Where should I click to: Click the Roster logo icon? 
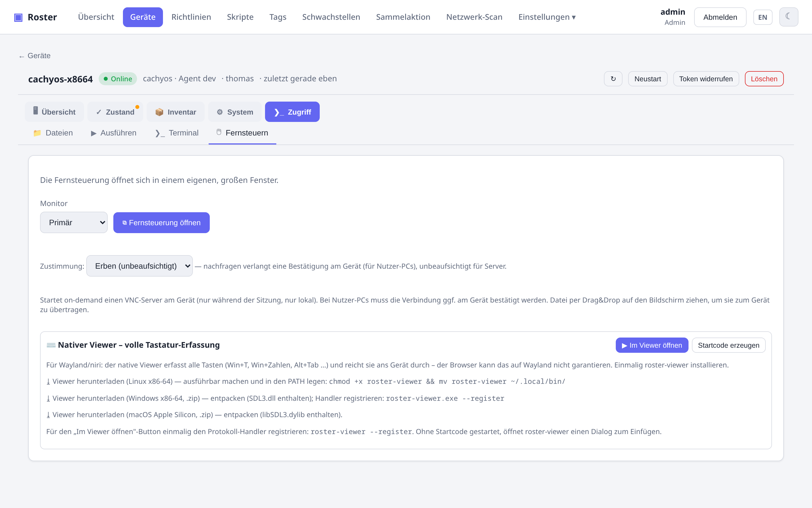(18, 17)
